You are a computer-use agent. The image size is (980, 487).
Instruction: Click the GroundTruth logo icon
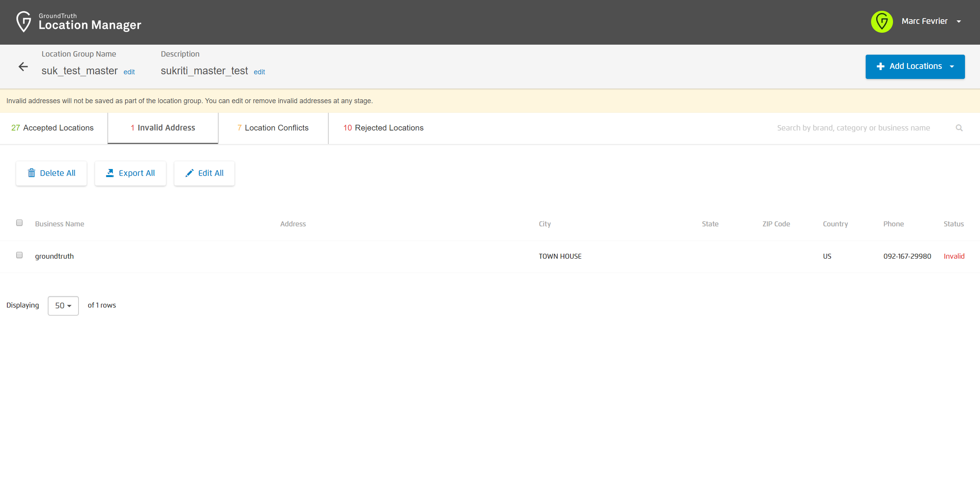[23, 22]
